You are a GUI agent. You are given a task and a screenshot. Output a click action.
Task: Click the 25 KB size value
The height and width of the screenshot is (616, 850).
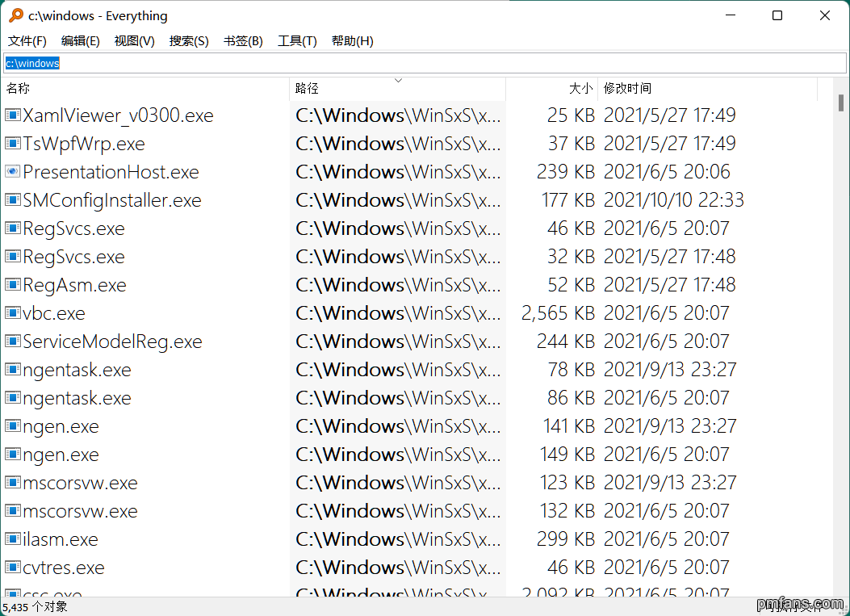pyautogui.click(x=571, y=115)
